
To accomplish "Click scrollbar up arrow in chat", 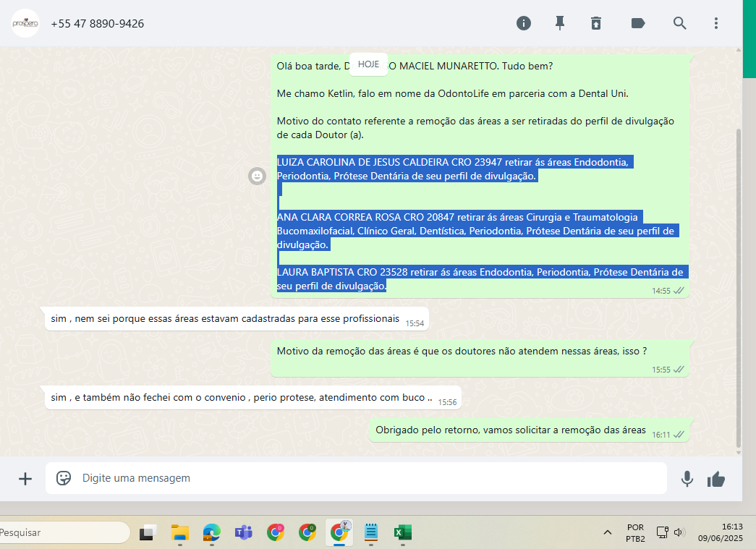I will click(x=738, y=50).
